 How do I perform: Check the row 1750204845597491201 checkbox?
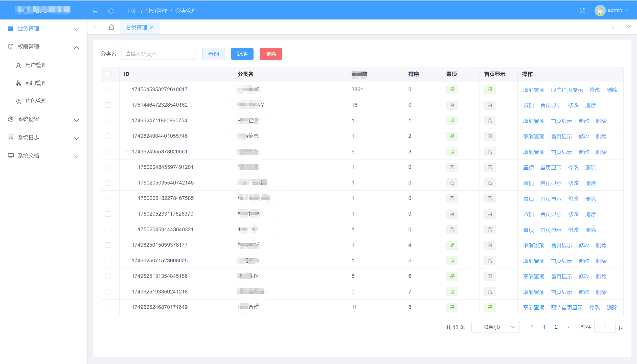click(108, 167)
